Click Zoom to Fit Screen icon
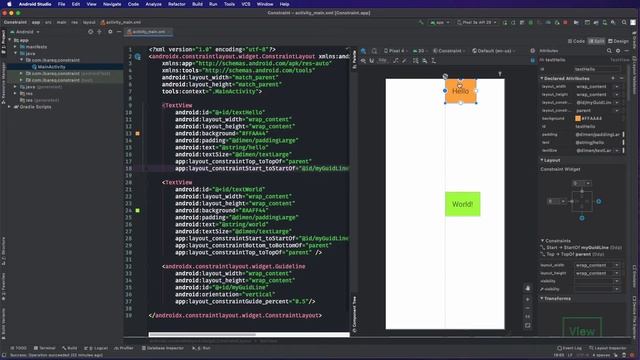 [528, 326]
